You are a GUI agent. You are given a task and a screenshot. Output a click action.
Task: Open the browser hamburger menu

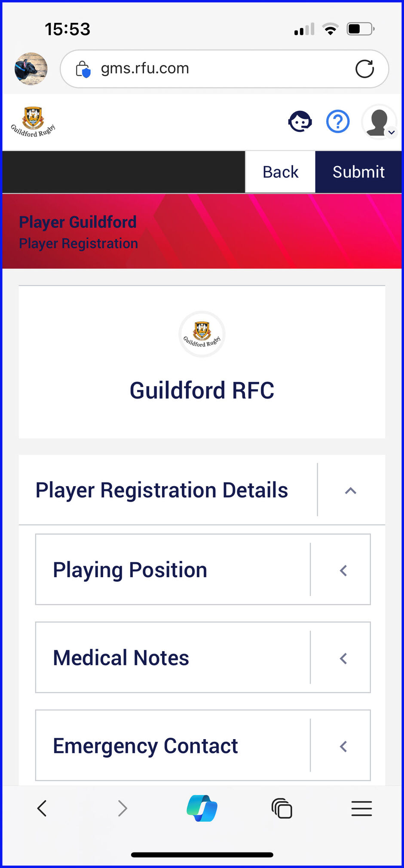(361, 808)
